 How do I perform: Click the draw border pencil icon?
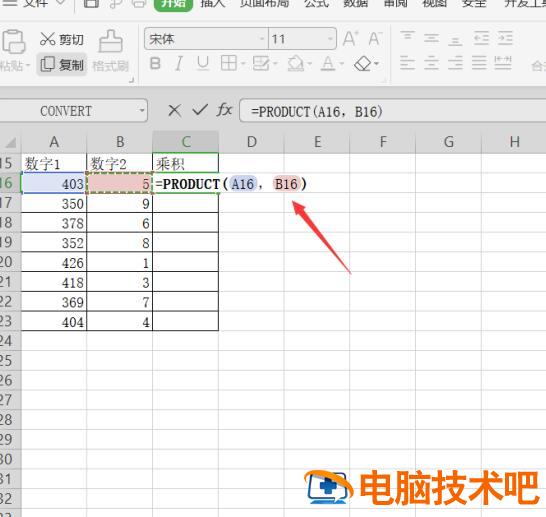(261, 63)
